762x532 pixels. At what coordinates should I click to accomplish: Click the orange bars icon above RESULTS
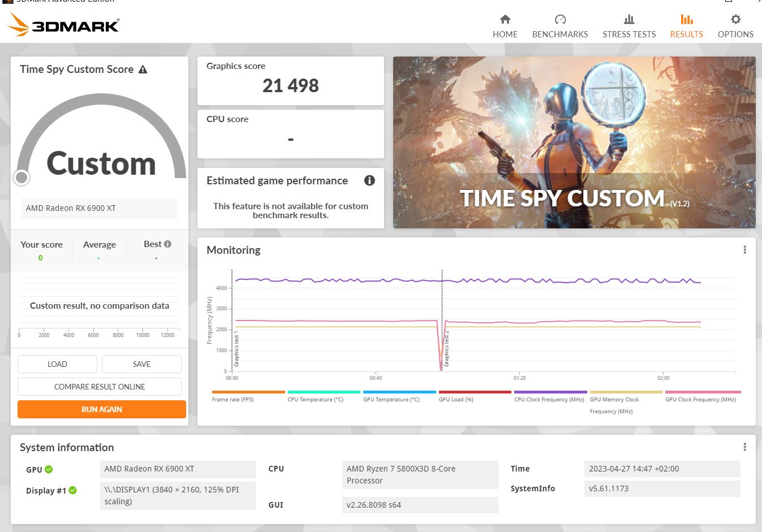[x=687, y=19]
